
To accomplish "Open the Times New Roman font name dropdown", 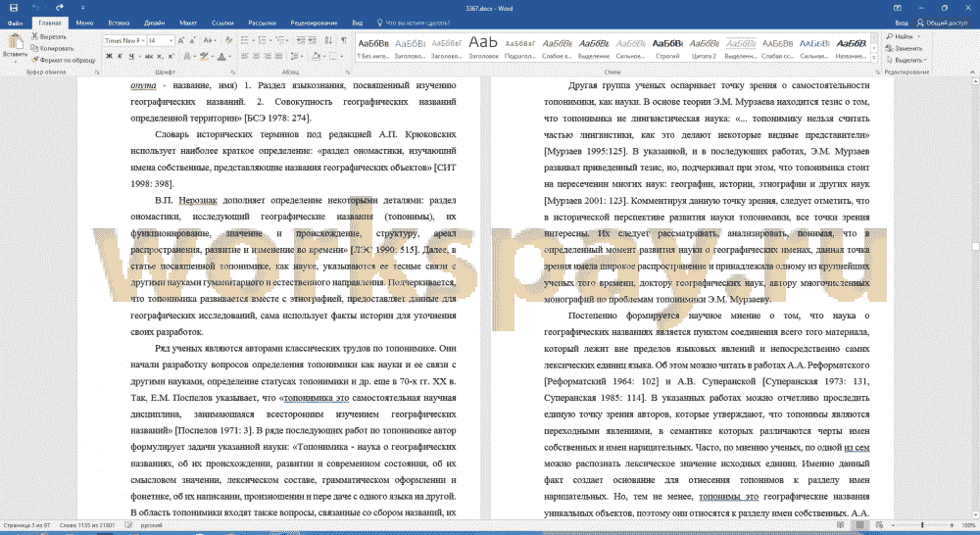I will click(x=142, y=40).
